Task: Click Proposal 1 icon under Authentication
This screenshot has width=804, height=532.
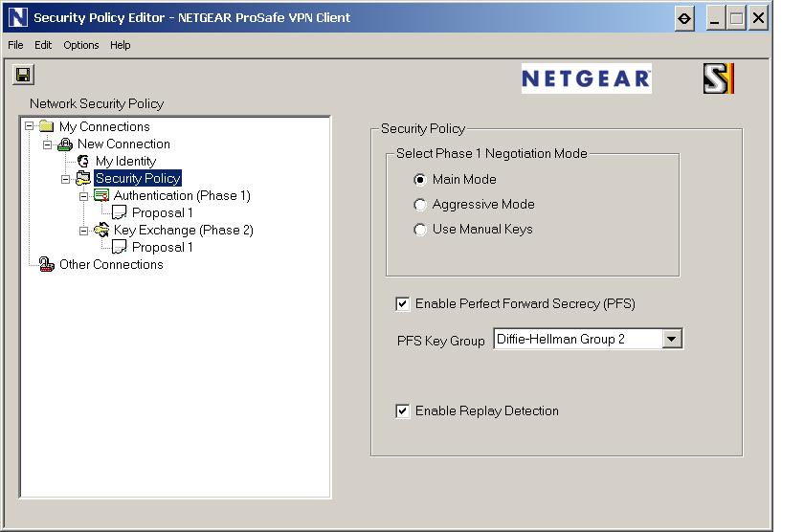Action: pos(120,212)
